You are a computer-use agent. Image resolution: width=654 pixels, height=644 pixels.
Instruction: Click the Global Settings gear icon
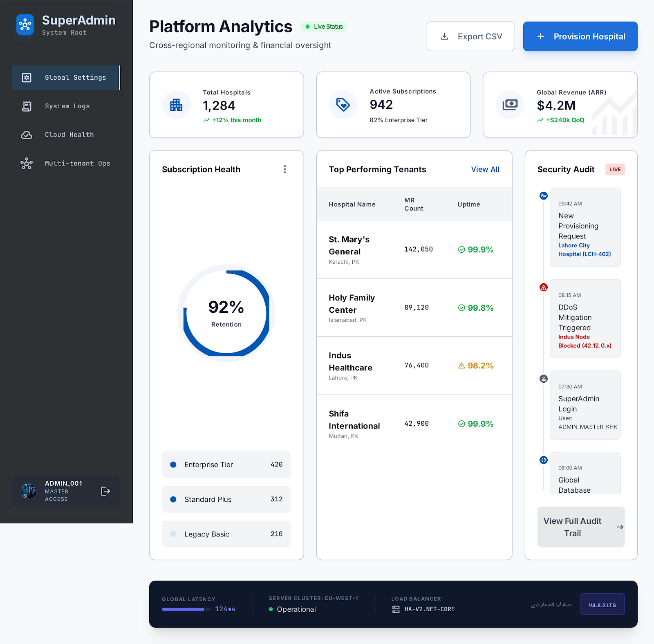click(27, 78)
